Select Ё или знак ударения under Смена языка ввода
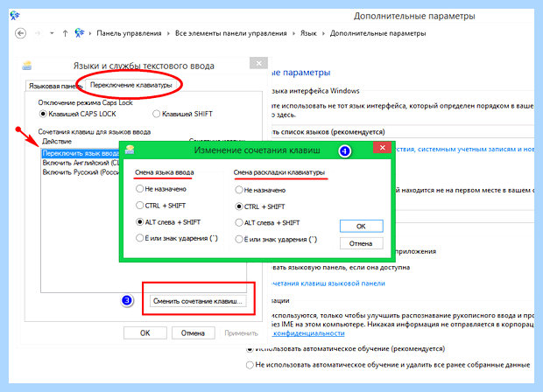543x392 pixels. click(x=177, y=238)
